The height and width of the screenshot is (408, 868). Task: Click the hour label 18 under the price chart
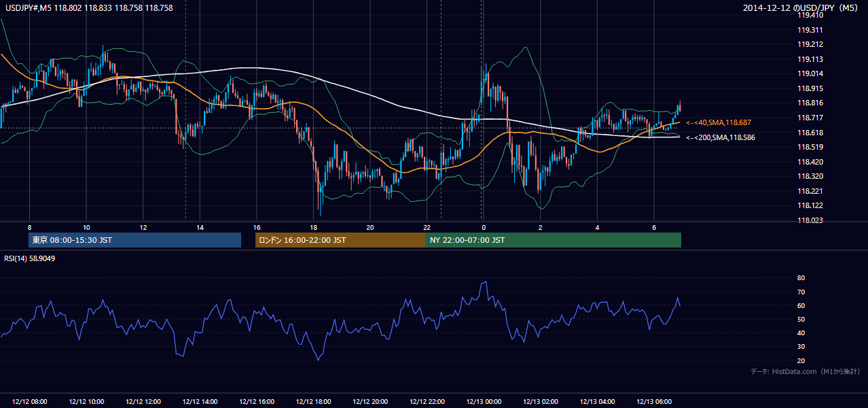coord(313,227)
